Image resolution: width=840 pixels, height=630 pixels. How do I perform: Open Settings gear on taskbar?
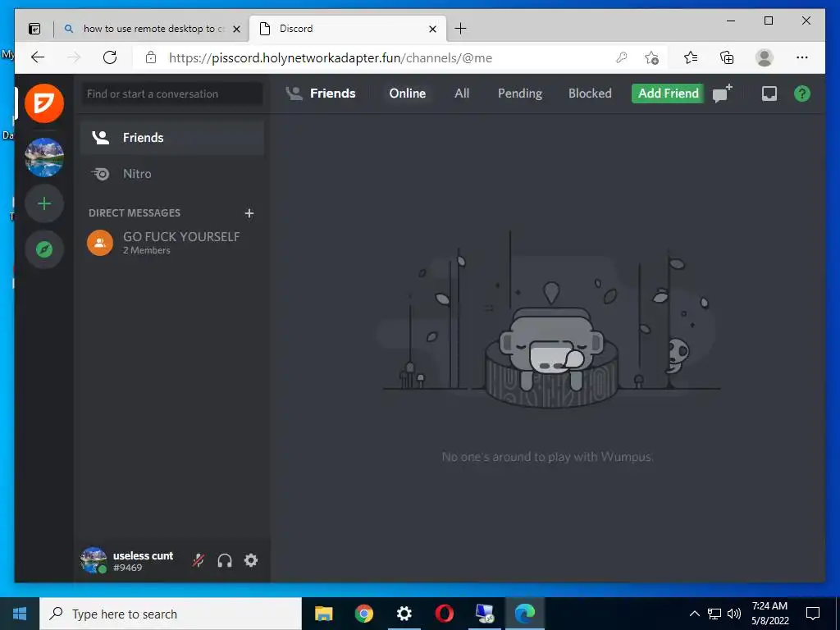point(404,614)
